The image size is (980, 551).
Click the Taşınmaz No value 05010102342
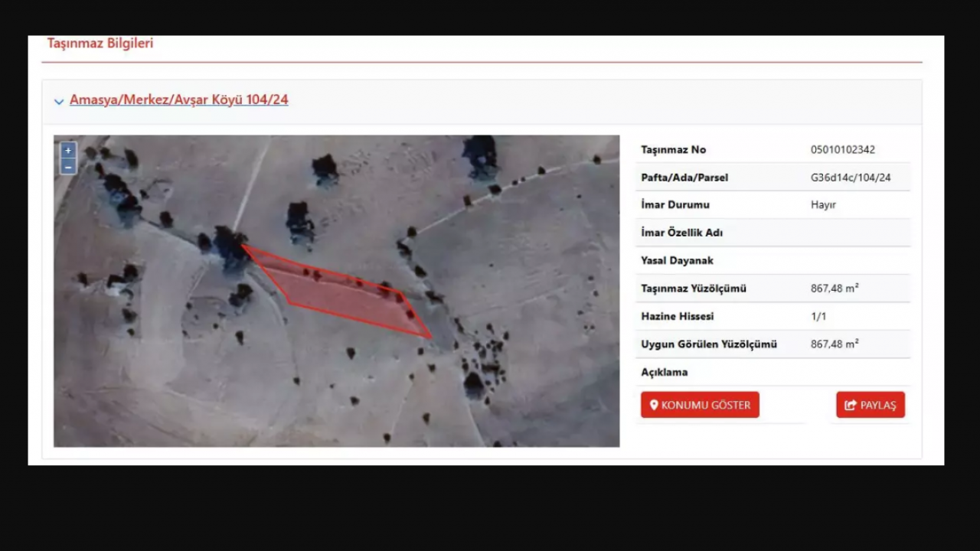point(842,150)
